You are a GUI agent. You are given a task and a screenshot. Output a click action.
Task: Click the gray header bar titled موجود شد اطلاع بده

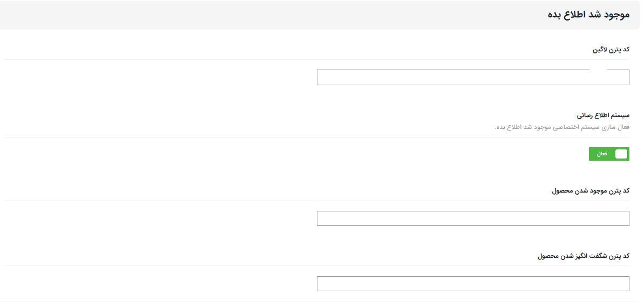click(x=320, y=15)
